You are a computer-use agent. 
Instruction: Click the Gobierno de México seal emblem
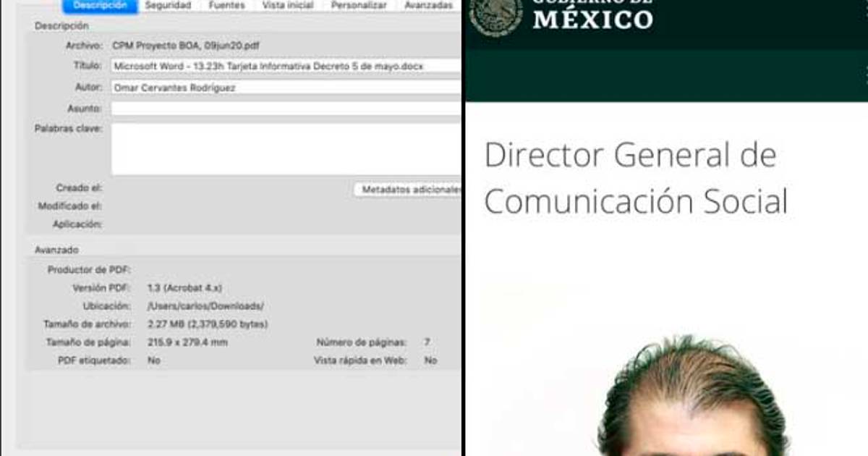495,14
